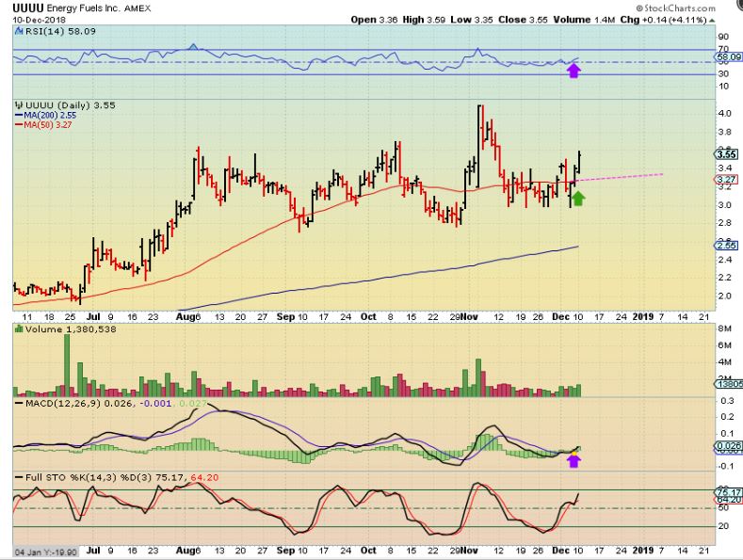Select the MA(200) 2.55 legend entry
Screen dimensions: 743x560
(45, 115)
